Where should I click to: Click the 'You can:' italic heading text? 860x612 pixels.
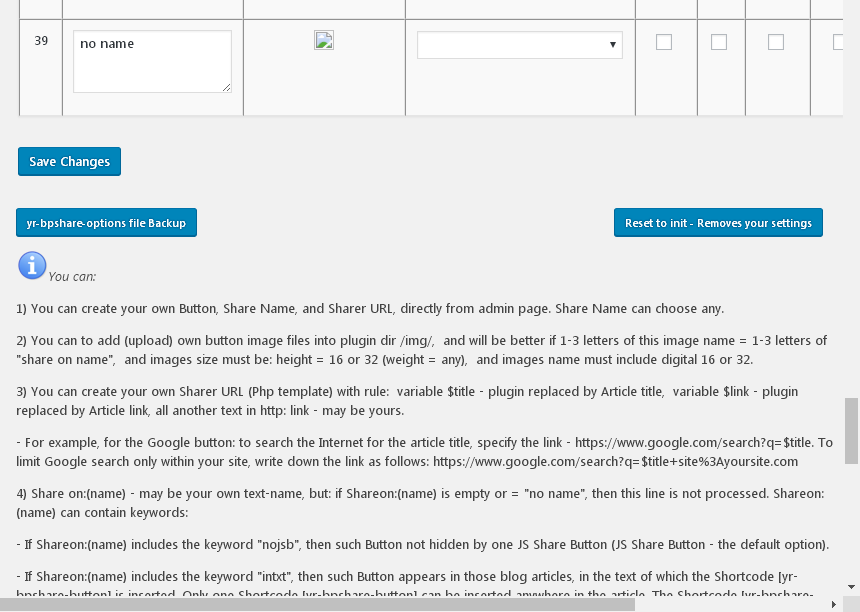[72, 276]
